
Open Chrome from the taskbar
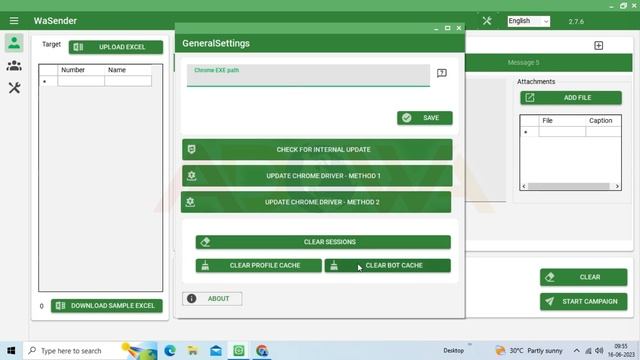click(262, 351)
